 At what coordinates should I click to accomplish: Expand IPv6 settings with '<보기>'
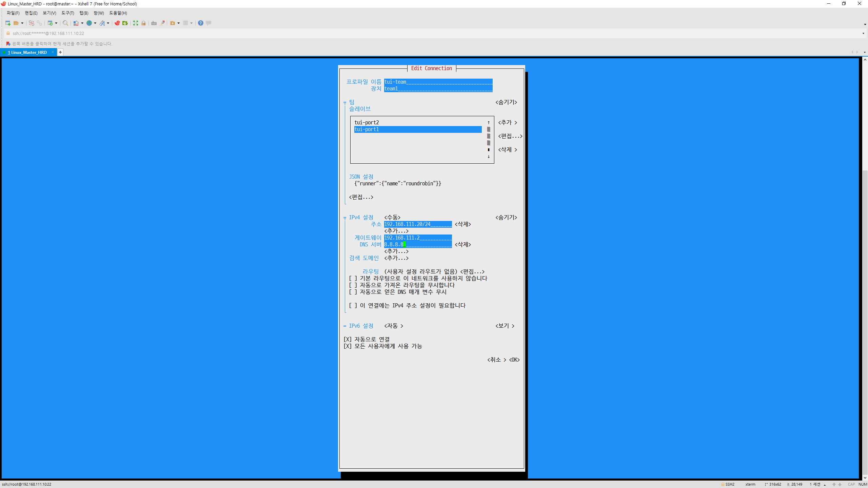[505, 326]
